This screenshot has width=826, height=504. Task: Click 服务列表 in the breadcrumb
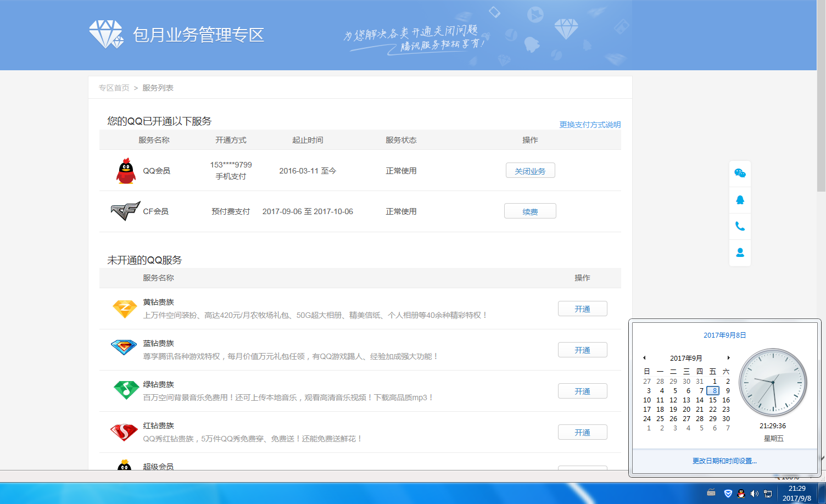pyautogui.click(x=158, y=88)
